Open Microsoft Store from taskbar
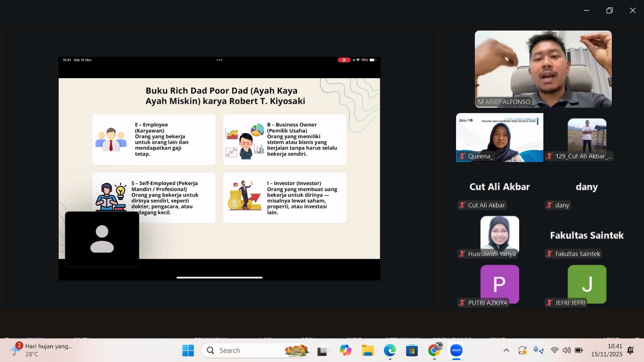Image resolution: width=644 pixels, height=362 pixels. pyautogui.click(x=412, y=350)
